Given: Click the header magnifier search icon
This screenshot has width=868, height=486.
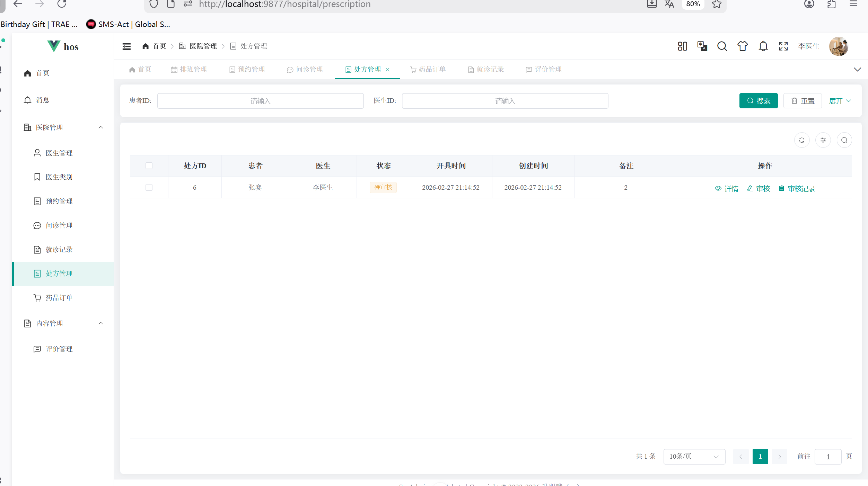Looking at the screenshot, I should pos(722,46).
